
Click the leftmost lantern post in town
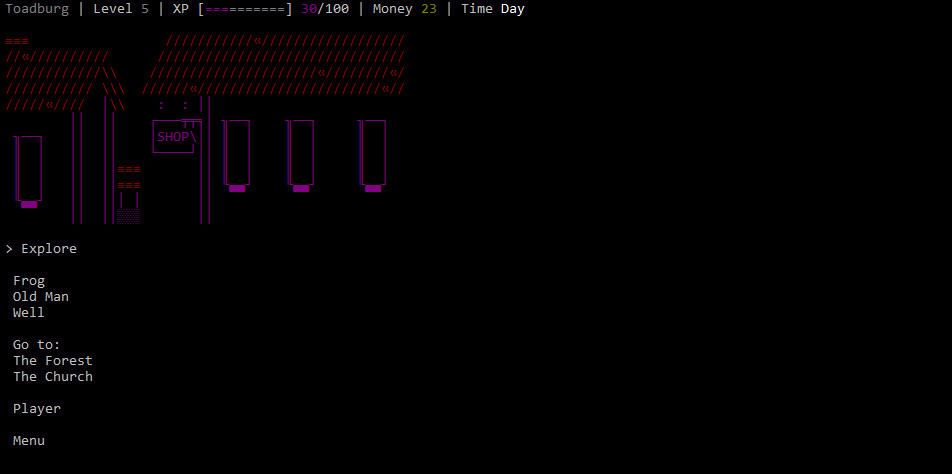tap(29, 170)
